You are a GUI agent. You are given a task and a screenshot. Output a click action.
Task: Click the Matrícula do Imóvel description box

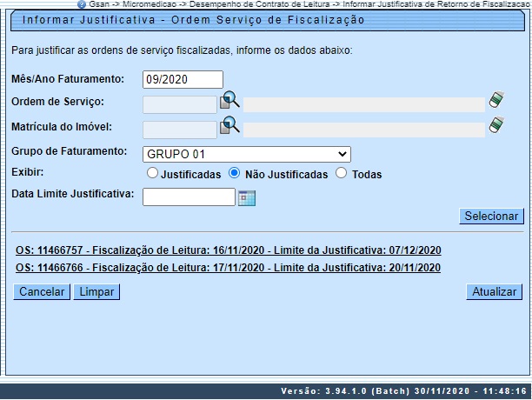[x=364, y=130]
